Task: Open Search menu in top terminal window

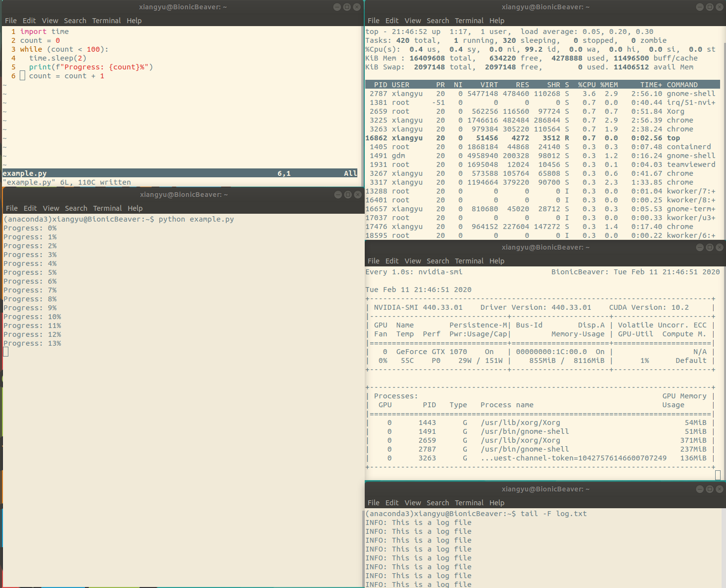Action: click(x=438, y=21)
